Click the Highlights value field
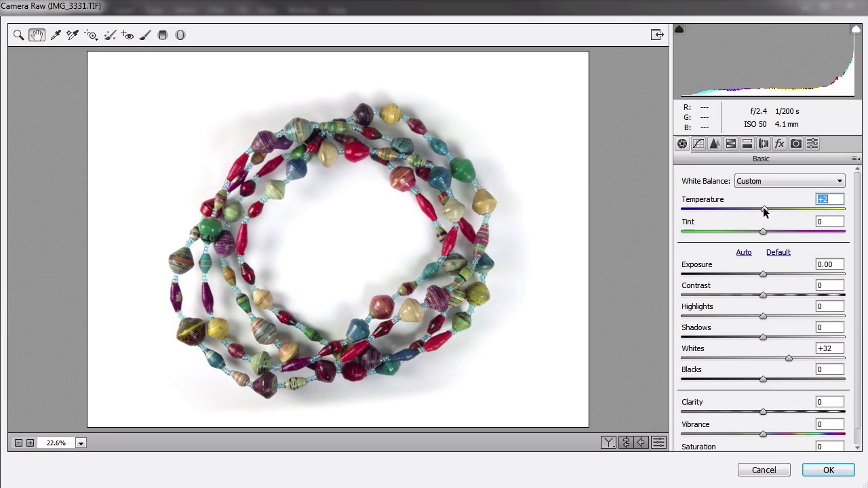Screen dimensions: 868x488 (830, 306)
